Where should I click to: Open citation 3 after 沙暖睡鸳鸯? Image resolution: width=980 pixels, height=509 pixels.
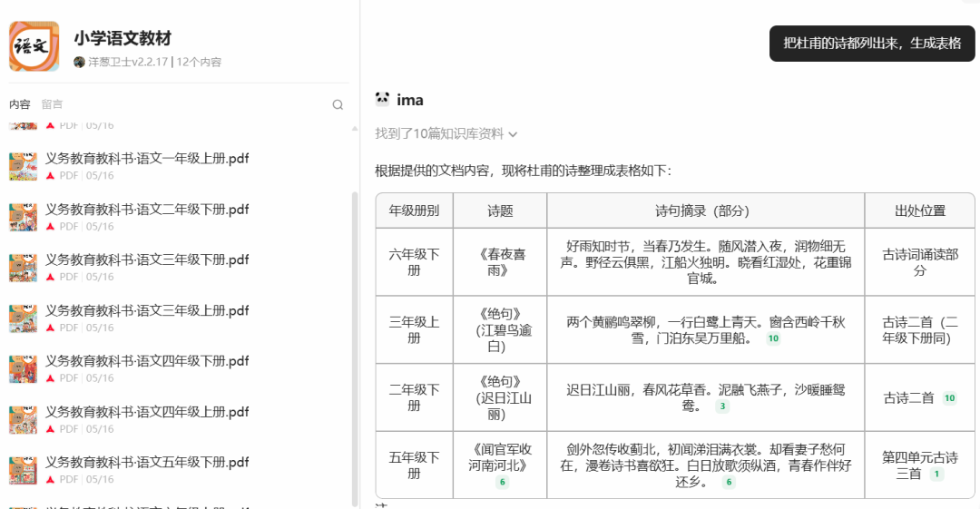722,406
